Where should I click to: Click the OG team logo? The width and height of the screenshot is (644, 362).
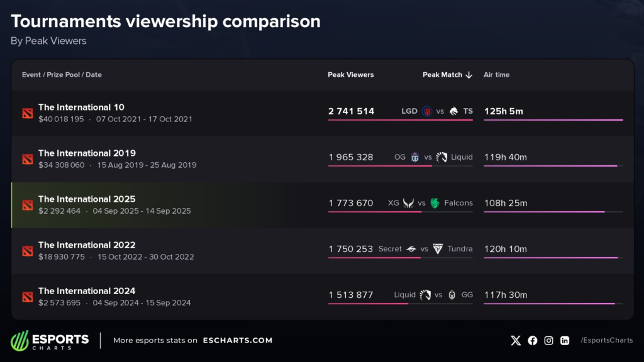(415, 157)
